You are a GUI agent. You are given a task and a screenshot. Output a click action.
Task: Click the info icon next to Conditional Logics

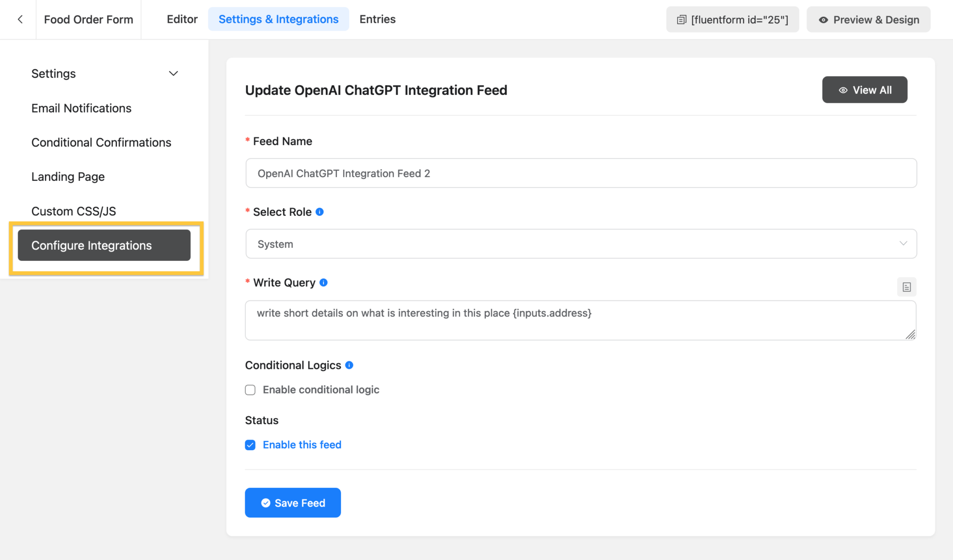[349, 365]
